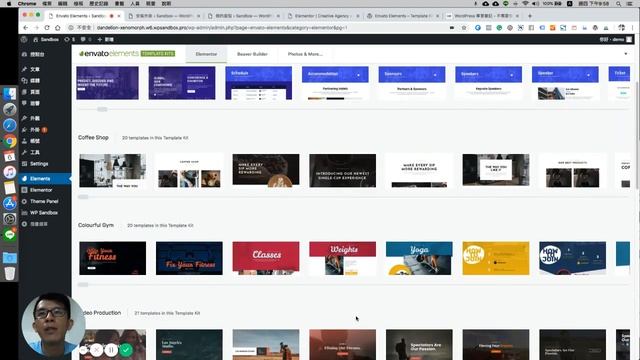
Task: Open WP Sandbox in the sidebar
Action: tap(44, 213)
